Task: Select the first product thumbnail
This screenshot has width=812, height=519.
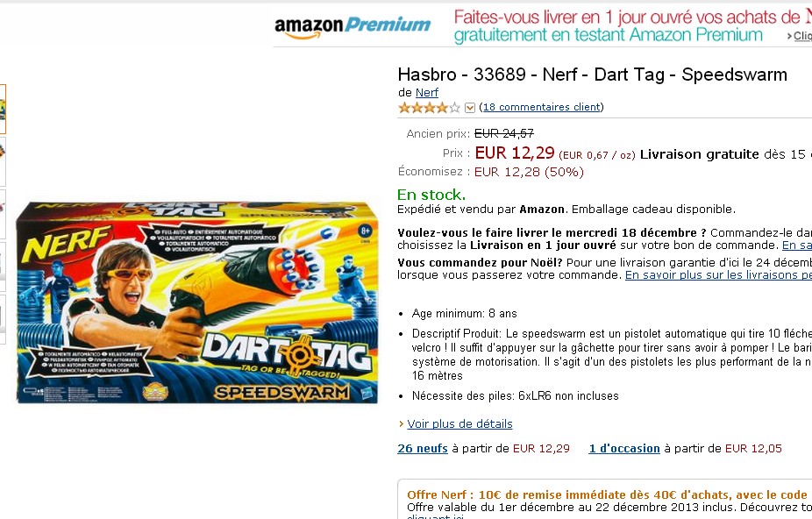Action: pos(3,110)
